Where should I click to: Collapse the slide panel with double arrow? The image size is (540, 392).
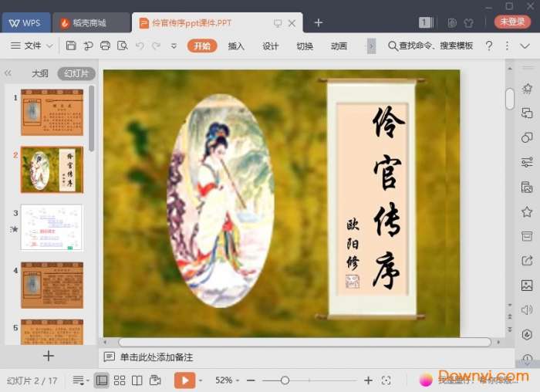pos(8,73)
